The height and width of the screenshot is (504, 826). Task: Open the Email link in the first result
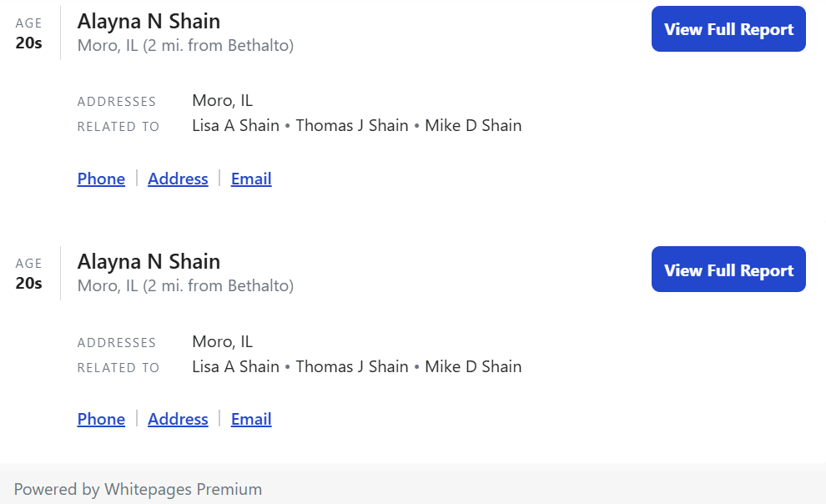tap(251, 179)
